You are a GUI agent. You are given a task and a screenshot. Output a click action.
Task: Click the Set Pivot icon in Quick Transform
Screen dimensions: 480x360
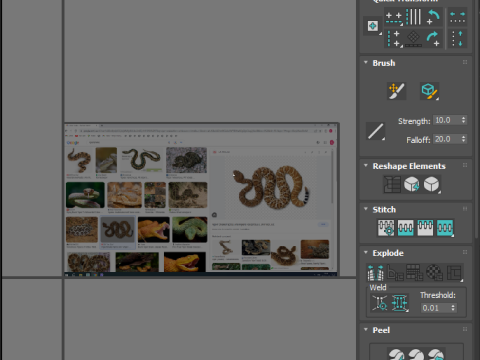(x=373, y=26)
